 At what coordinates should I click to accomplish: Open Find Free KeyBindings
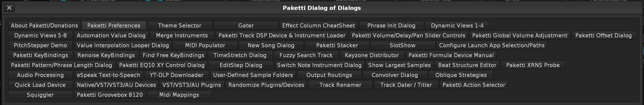tap(173, 55)
